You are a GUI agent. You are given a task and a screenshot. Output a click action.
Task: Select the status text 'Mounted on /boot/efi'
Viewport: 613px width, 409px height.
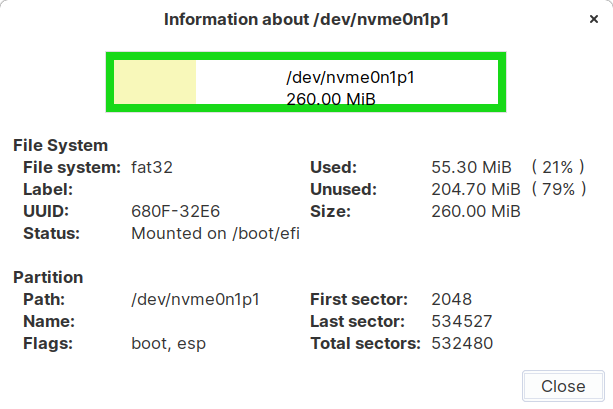click(x=215, y=233)
